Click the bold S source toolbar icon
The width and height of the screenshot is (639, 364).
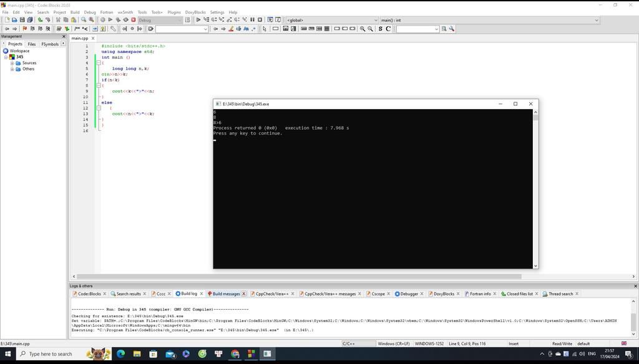pyautogui.click(x=380, y=29)
